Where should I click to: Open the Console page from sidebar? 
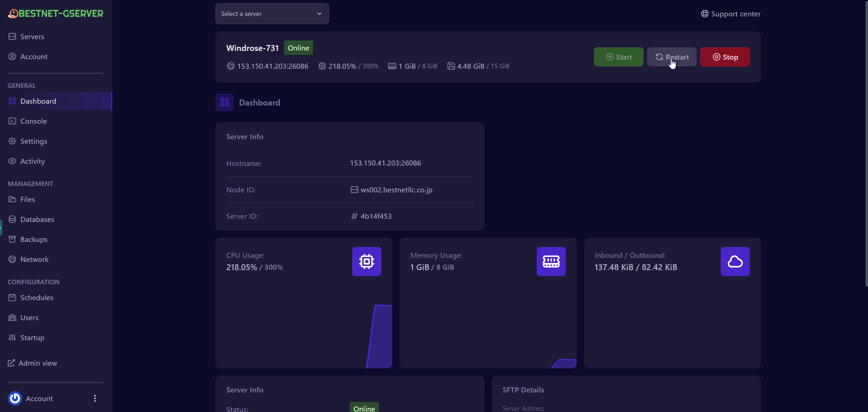[x=33, y=121]
